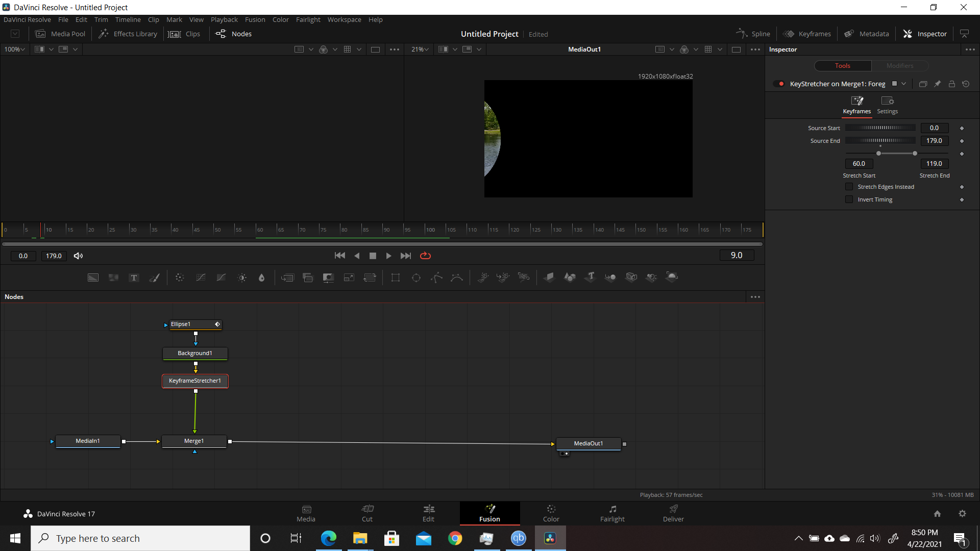
Task: Add a Text 3D tool
Action: (x=591, y=277)
